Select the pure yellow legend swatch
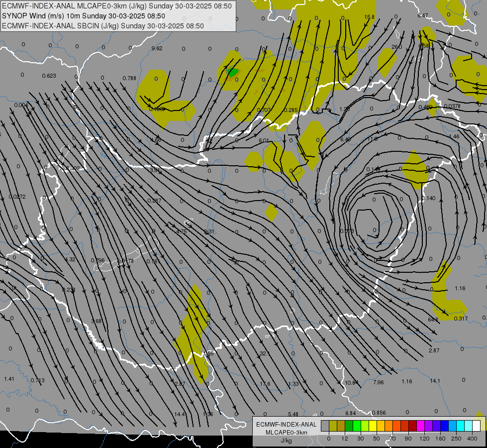 (373, 426)
